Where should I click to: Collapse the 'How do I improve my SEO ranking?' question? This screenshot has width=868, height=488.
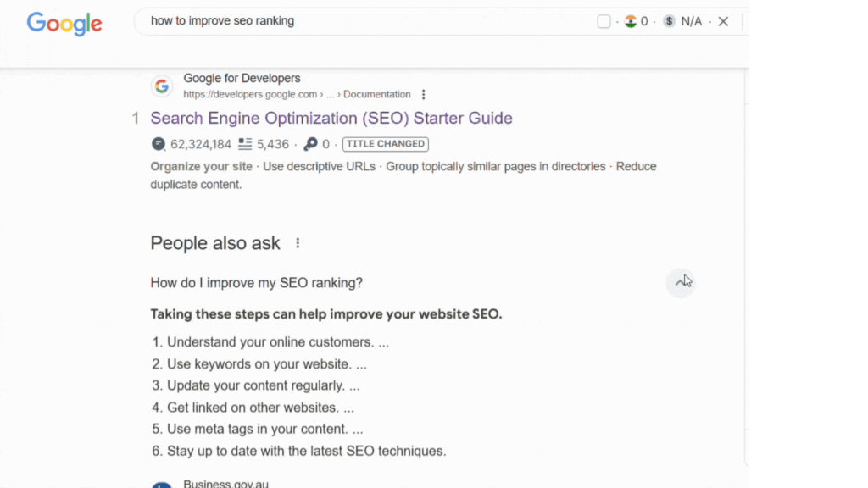point(256,283)
